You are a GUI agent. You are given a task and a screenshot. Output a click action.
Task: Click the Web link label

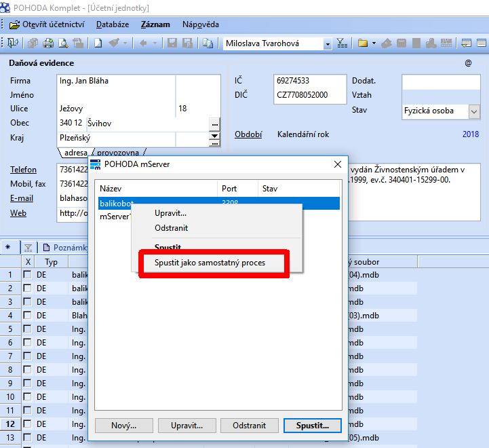coord(18,213)
